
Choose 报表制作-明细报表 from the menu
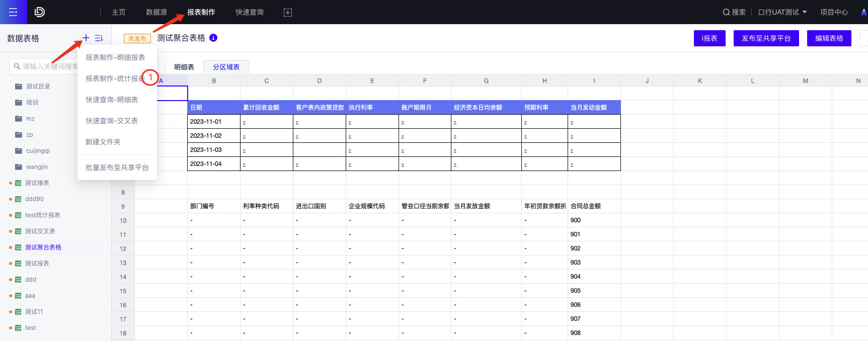point(115,57)
